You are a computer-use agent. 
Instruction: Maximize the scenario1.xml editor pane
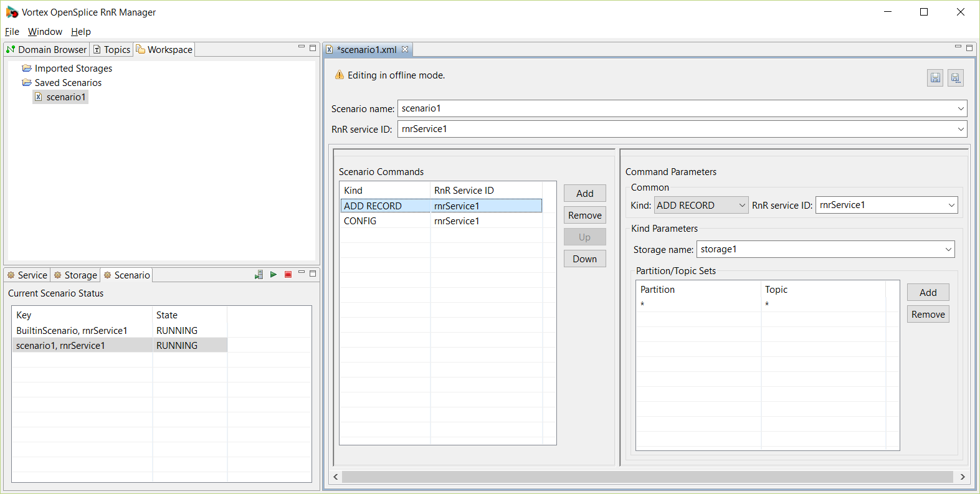click(x=969, y=47)
